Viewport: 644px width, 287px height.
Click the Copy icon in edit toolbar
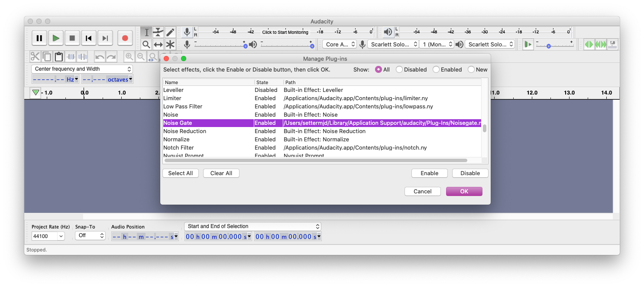[47, 56]
